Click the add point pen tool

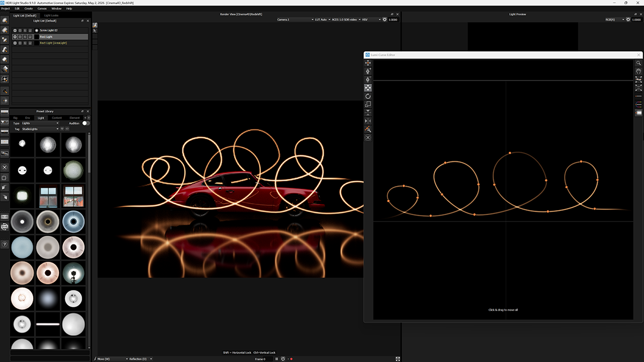(x=368, y=71)
